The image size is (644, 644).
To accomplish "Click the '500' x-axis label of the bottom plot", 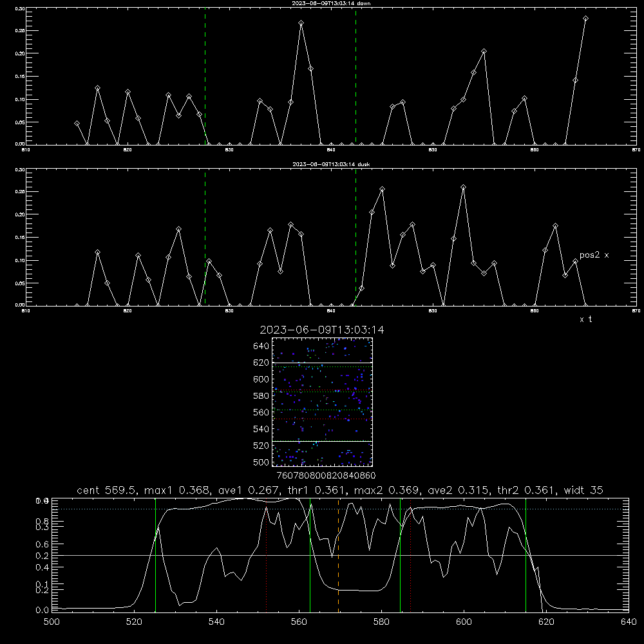I will coord(52,622).
